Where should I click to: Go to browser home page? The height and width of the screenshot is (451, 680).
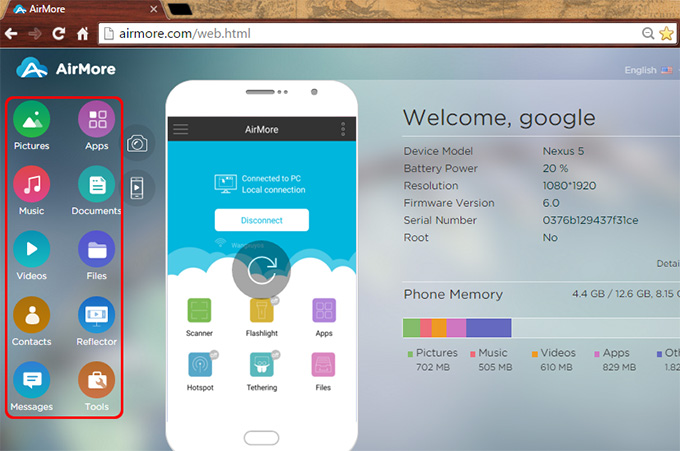(x=82, y=33)
